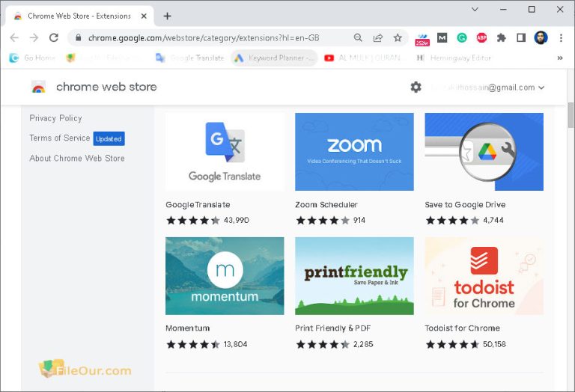The width and height of the screenshot is (575, 392).
Task: Open the Terms of Service link
Action: coord(60,138)
